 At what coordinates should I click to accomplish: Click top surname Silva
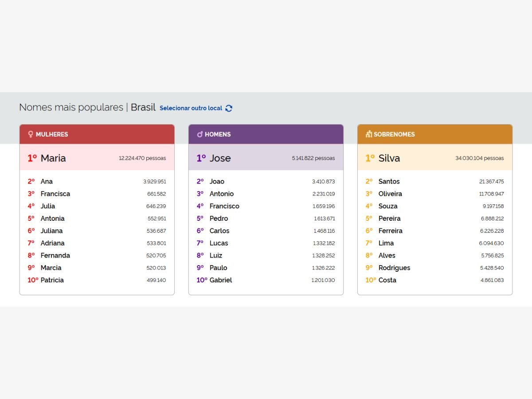pos(389,158)
